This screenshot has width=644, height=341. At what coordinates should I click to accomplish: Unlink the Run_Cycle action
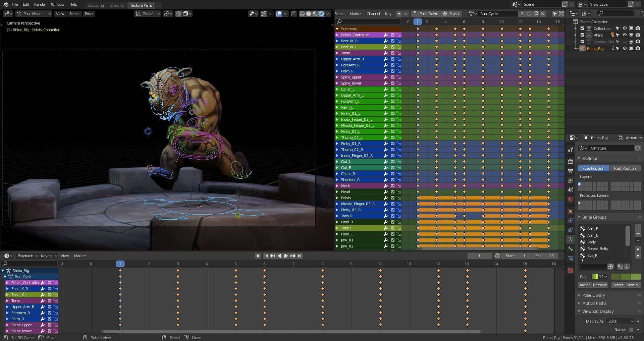tap(543, 14)
